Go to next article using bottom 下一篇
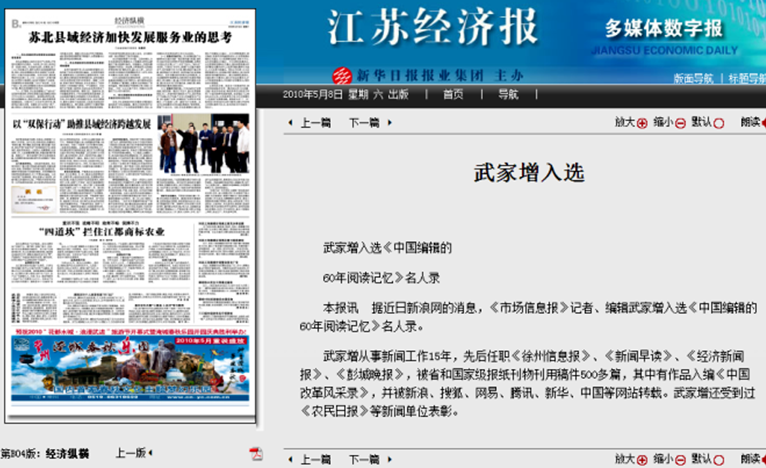Screen dimensions: 766x468 pos(364,459)
